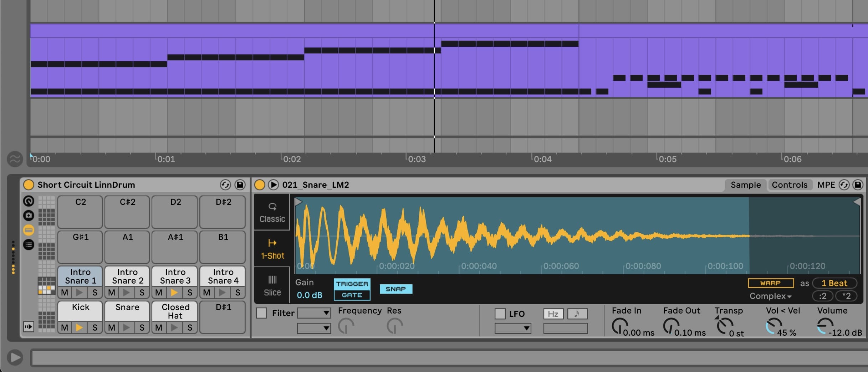The height and width of the screenshot is (372, 868).
Task: Toggle the Short Circuit LinnDrum device activator
Action: (x=29, y=185)
